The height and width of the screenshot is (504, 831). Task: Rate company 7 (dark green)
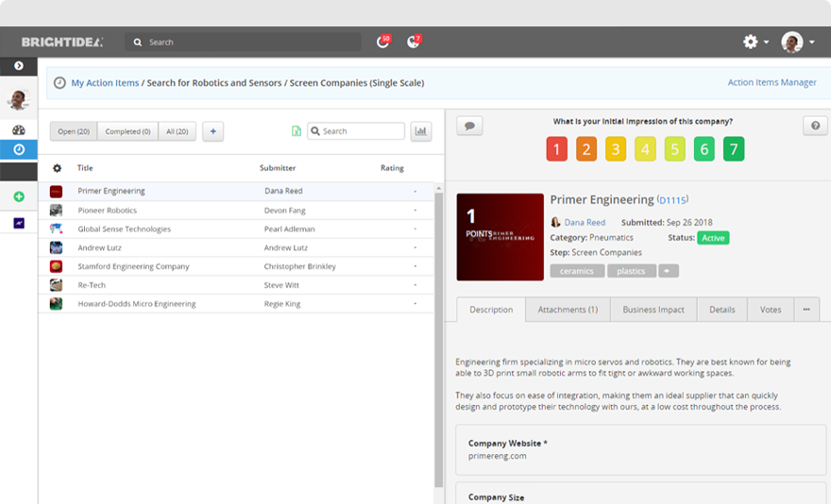pyautogui.click(x=734, y=149)
